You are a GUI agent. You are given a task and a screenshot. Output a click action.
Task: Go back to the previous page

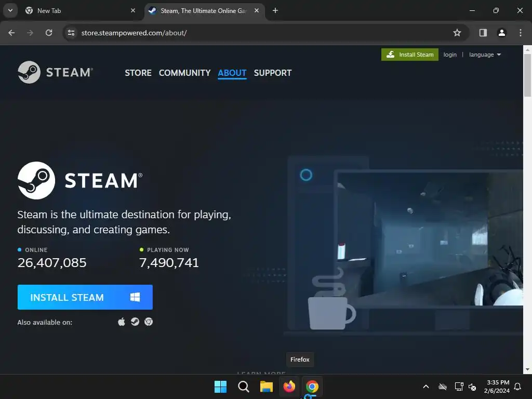(11, 33)
